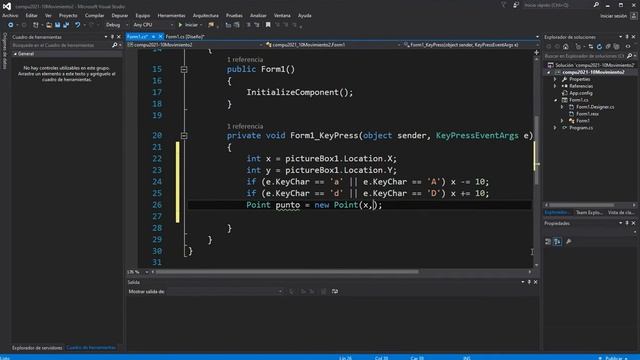Collapse the Form1_KeyPress method outline box

click(x=184, y=136)
